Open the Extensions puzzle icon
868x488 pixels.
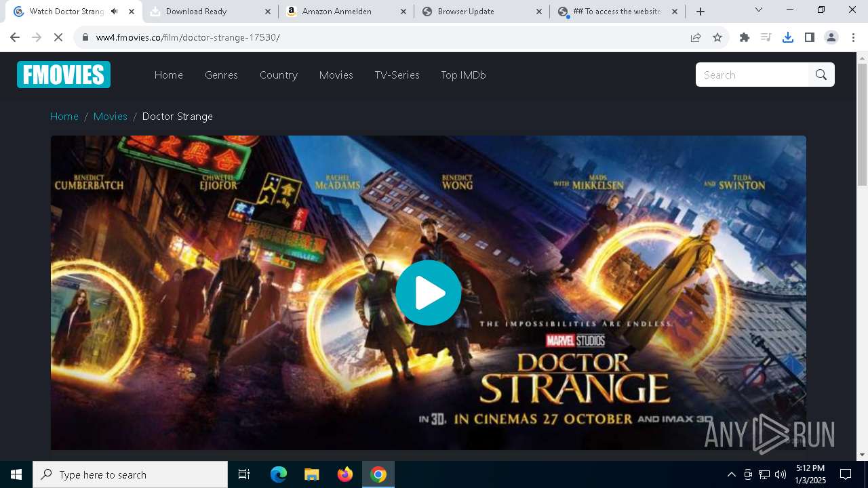[745, 37]
